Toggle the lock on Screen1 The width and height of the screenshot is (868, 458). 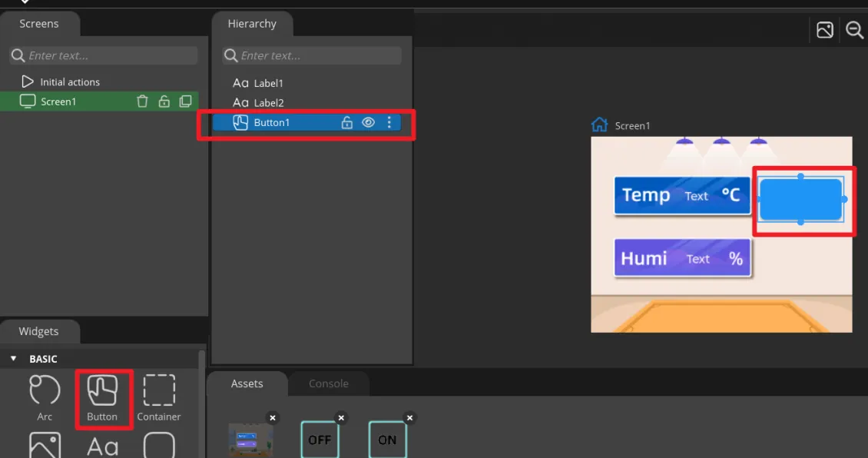tap(164, 101)
